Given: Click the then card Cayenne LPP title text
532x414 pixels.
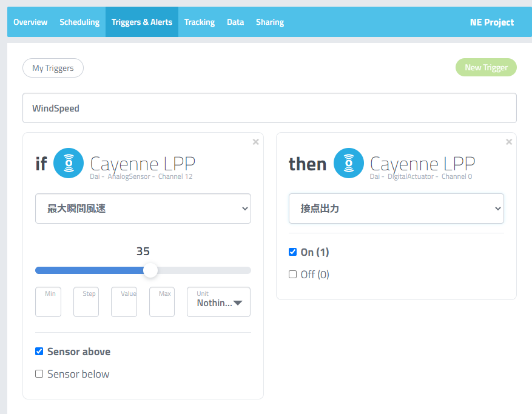Looking at the screenshot, I should [x=422, y=164].
